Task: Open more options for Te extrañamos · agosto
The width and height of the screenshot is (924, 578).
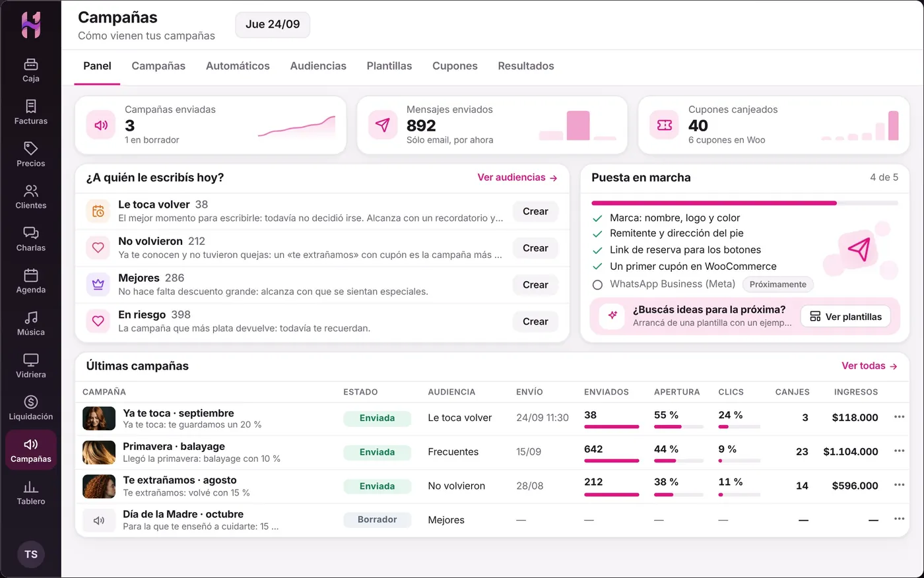Action: (899, 485)
